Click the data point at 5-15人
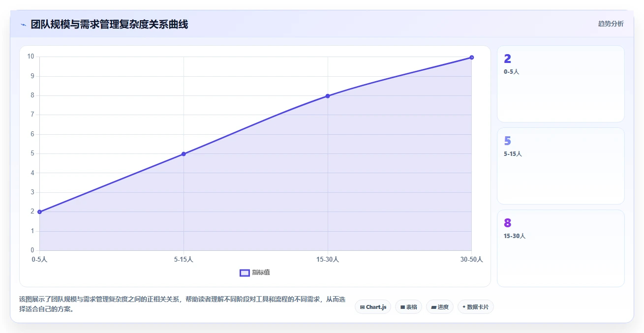Image resolution: width=644 pixels, height=333 pixels. pos(184,154)
